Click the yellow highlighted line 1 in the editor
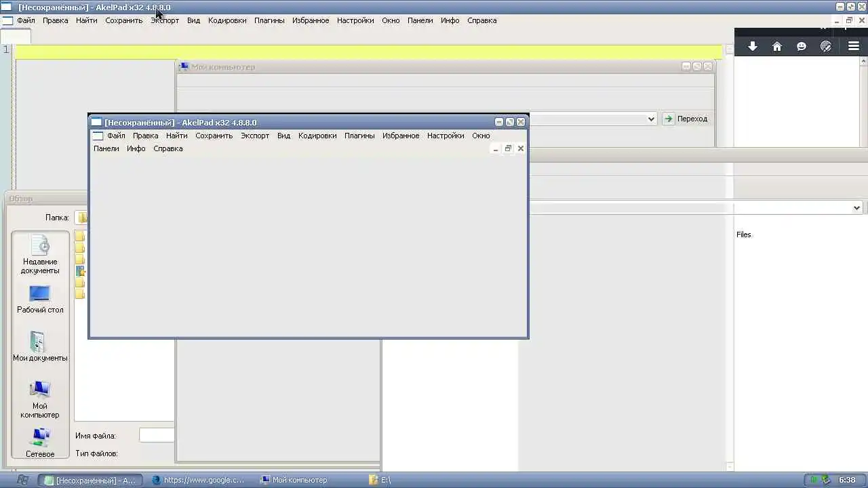Viewport: 868px width, 488px height. [x=369, y=52]
